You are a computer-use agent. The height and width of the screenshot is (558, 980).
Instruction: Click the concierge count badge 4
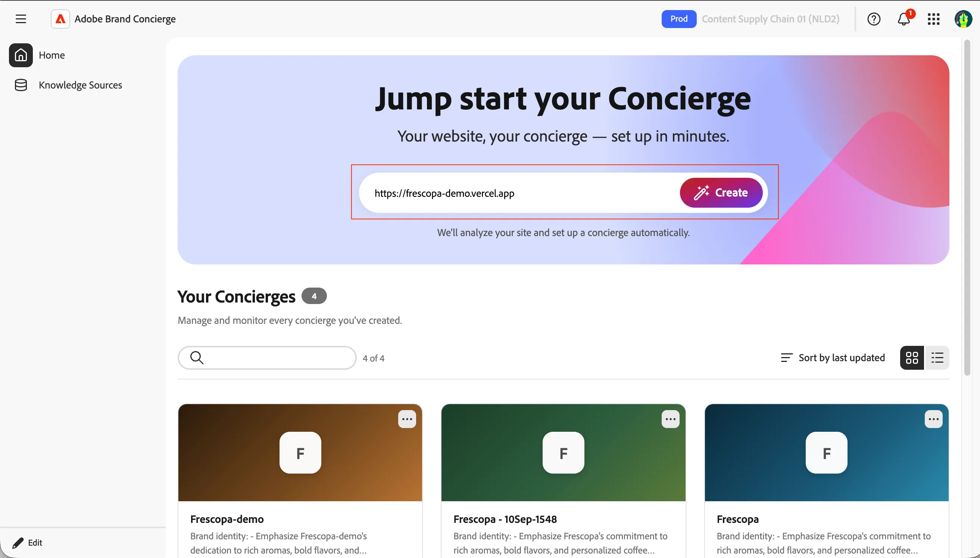(x=314, y=296)
